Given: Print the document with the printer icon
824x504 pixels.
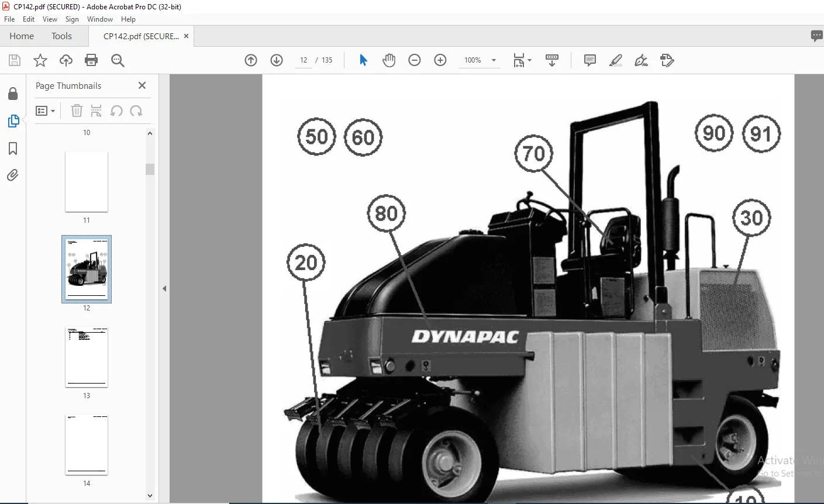Looking at the screenshot, I should coord(91,60).
